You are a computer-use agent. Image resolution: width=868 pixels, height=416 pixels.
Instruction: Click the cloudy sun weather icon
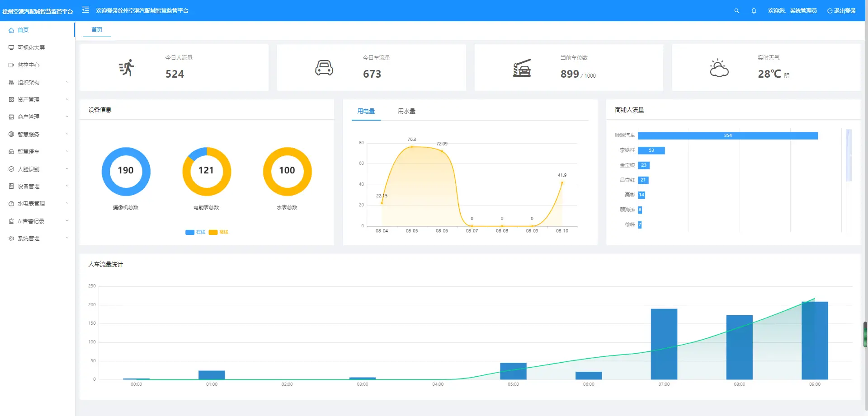(719, 68)
